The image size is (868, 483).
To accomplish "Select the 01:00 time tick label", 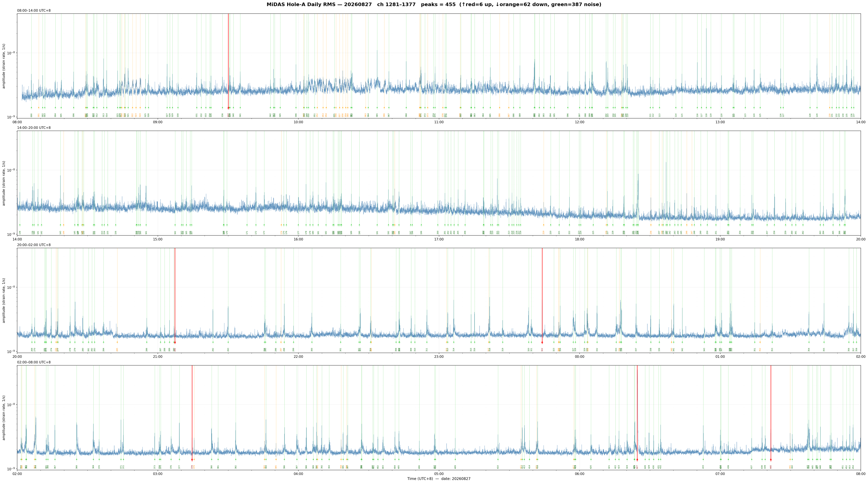I will (x=720, y=357).
